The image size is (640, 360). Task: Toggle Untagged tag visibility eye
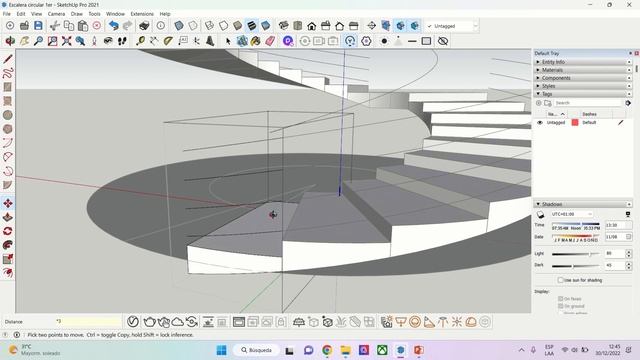(540, 122)
